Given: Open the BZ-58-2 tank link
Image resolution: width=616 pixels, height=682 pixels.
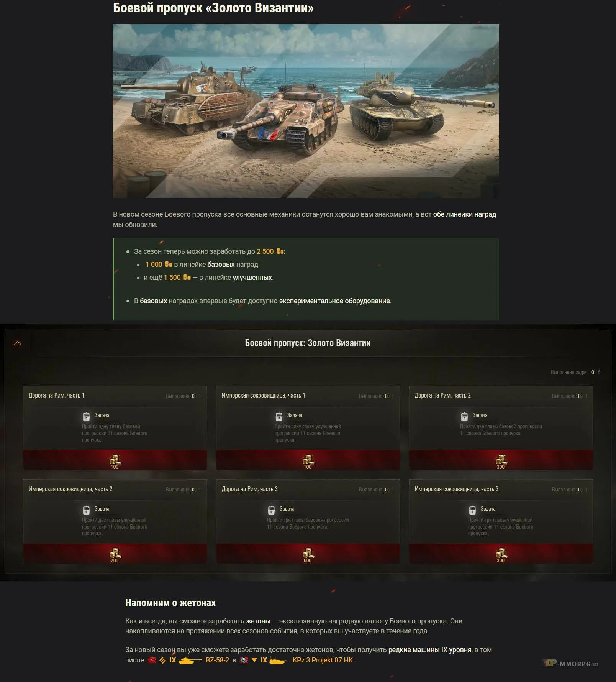Looking at the screenshot, I should [217, 660].
